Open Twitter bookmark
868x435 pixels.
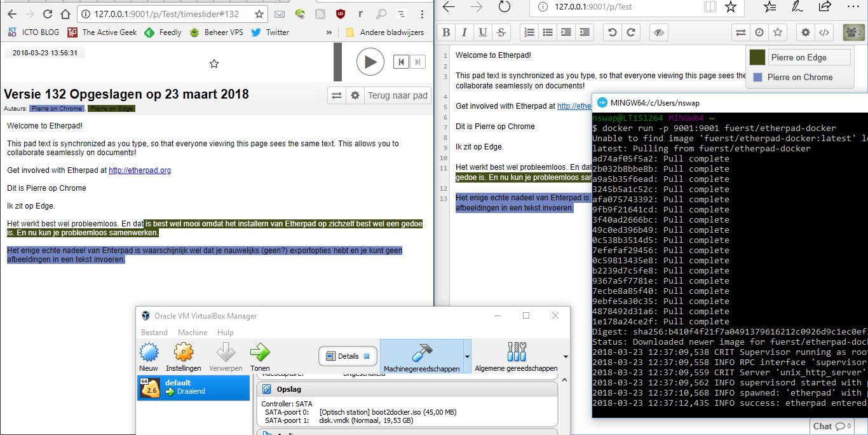click(x=270, y=32)
